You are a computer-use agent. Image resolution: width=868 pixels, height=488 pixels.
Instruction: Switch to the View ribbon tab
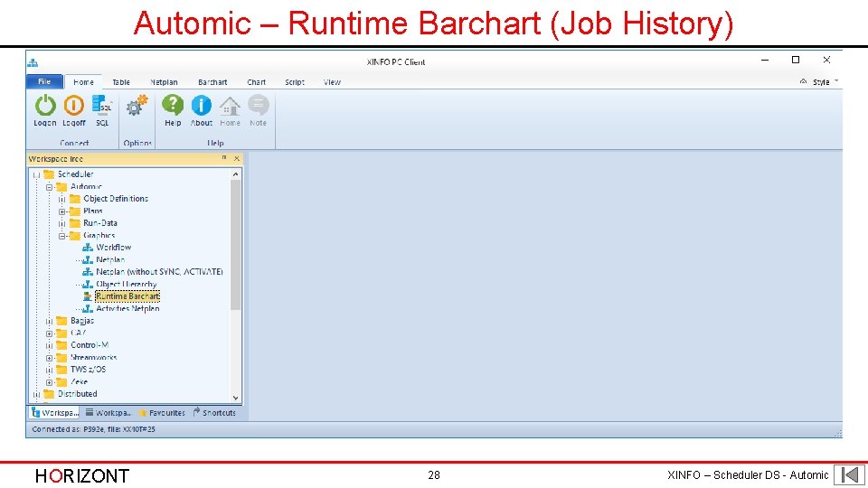pyautogui.click(x=332, y=82)
